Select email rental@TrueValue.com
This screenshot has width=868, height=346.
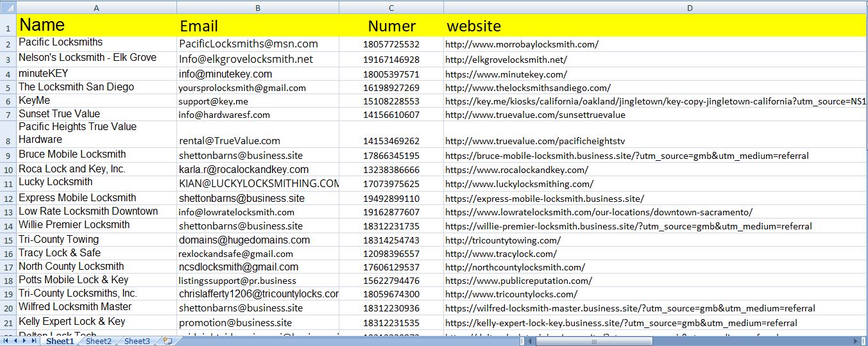coord(258,134)
